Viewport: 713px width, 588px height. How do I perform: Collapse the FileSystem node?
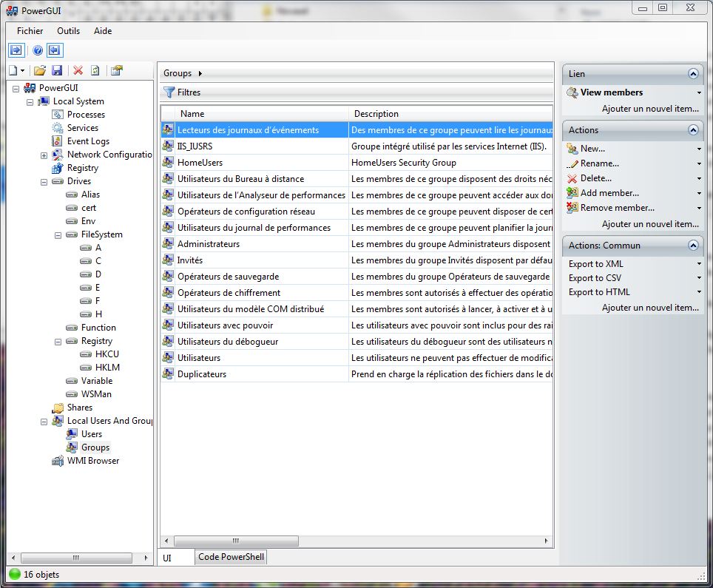(58, 235)
